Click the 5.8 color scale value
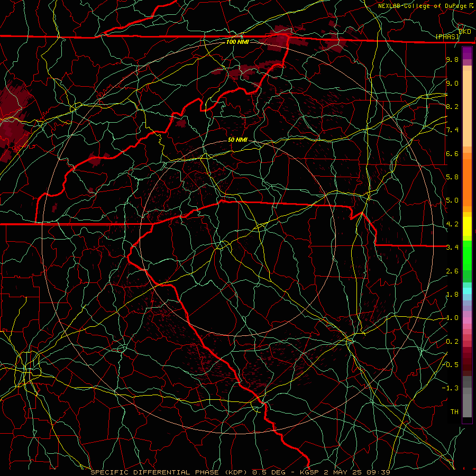This screenshot has width=476, height=476. [x=452, y=177]
